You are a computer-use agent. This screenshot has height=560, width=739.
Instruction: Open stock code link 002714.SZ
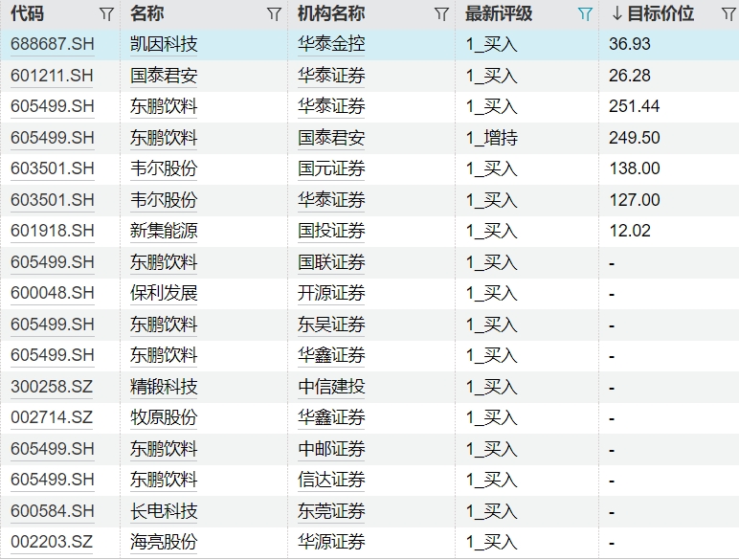click(52, 417)
